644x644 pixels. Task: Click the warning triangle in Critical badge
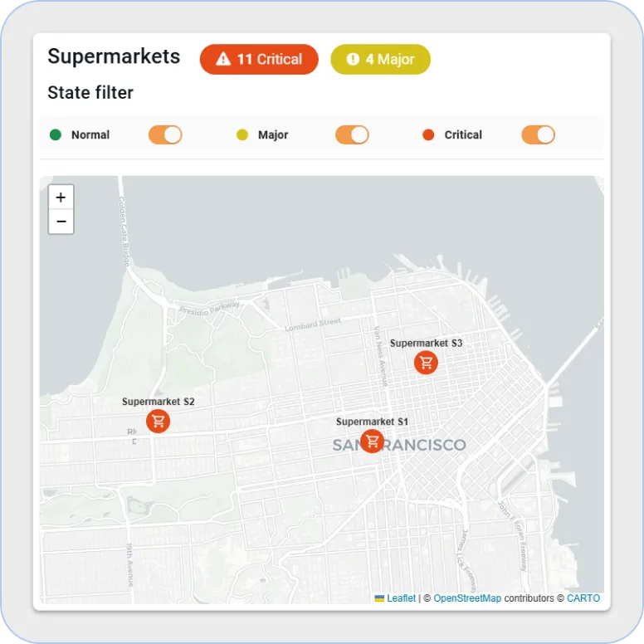222,60
